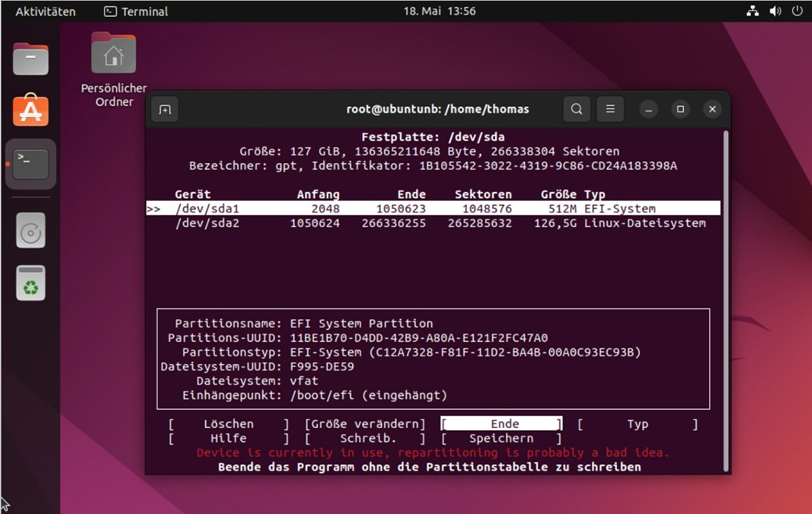Open the Disks utility from the dock
Viewport: 812px width, 514px height.
tap(29, 231)
